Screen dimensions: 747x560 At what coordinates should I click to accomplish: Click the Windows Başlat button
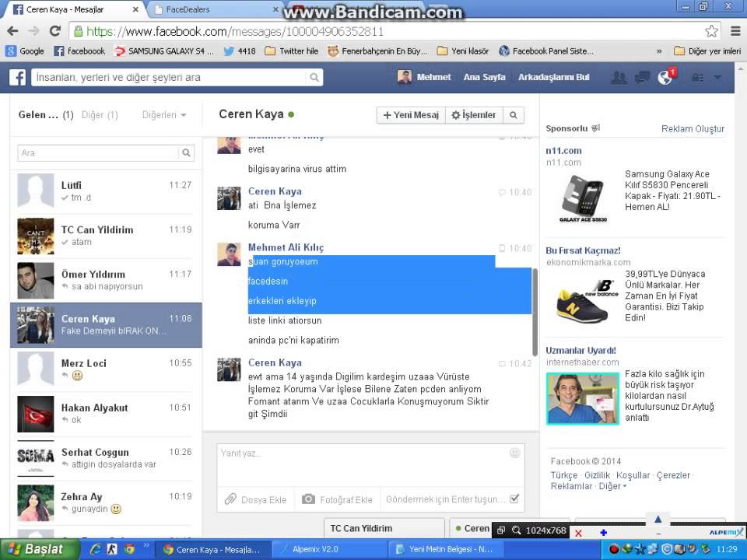(x=39, y=549)
